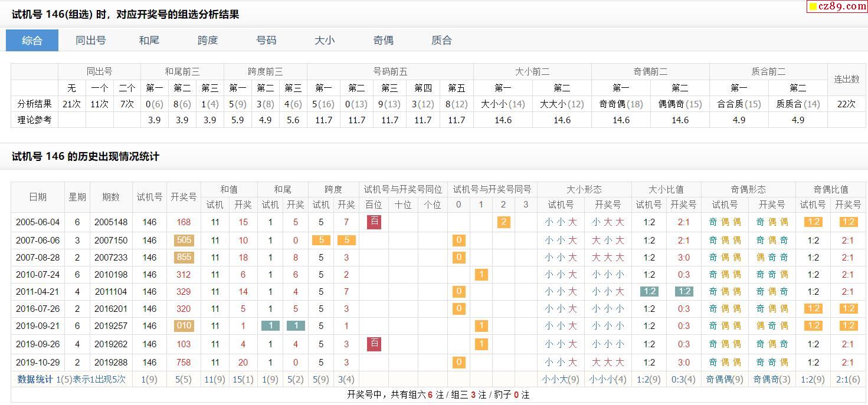This screenshot has height=405, width=868.
Task: Click orange 1 badge in 2010-07-24 row
Action: (x=481, y=274)
